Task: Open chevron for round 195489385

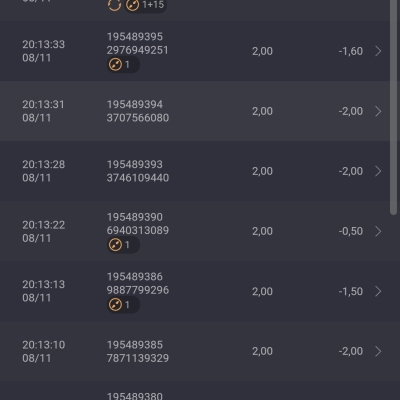Action: point(378,351)
